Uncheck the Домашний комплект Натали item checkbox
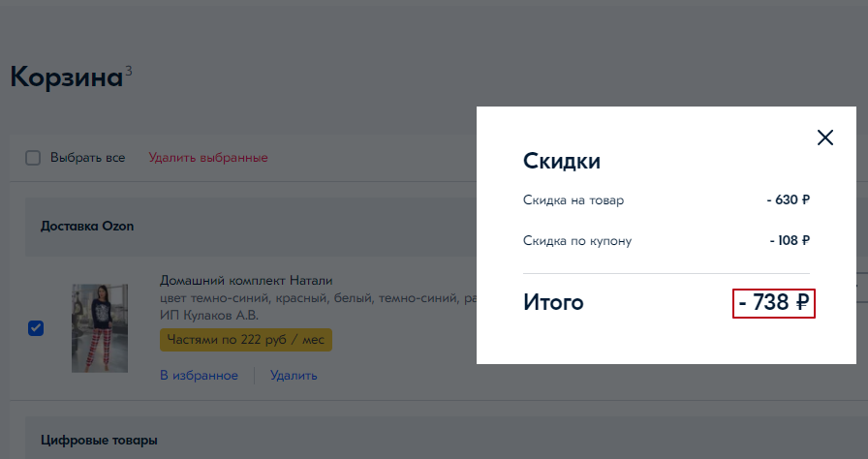 click(x=36, y=328)
